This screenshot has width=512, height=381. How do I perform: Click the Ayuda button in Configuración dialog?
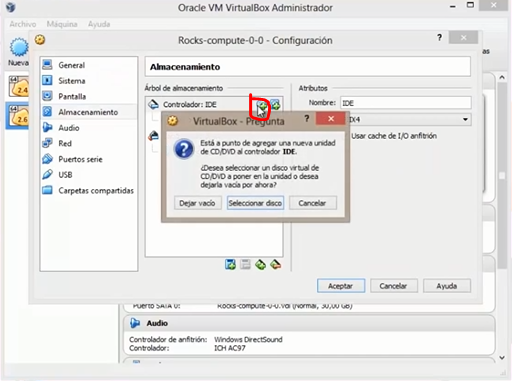447,286
